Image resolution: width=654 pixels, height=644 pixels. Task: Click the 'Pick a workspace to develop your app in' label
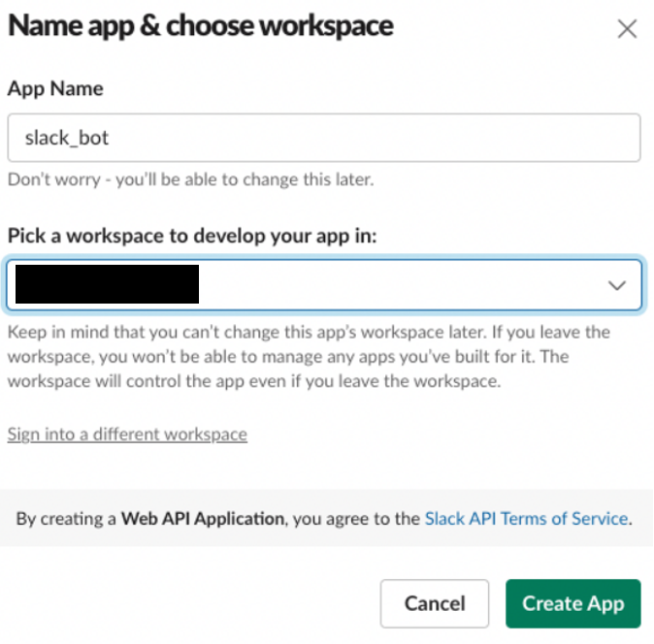pos(192,236)
